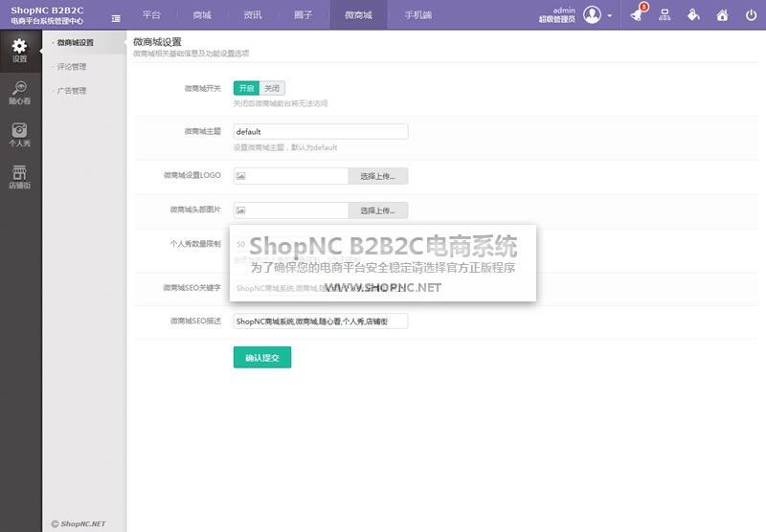Click the power logout icon
Image resolution: width=766 pixels, height=532 pixels.
(x=751, y=15)
